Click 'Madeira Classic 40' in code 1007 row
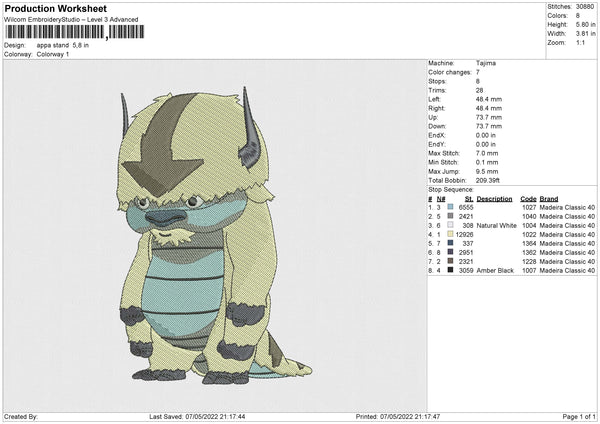Viewport: 600px width, 424px height. click(567, 270)
